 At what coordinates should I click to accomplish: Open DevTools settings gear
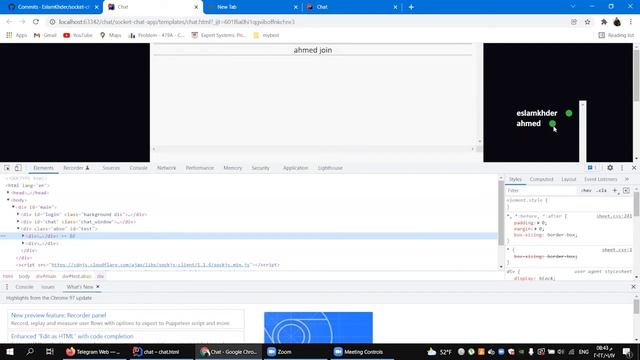(x=610, y=168)
